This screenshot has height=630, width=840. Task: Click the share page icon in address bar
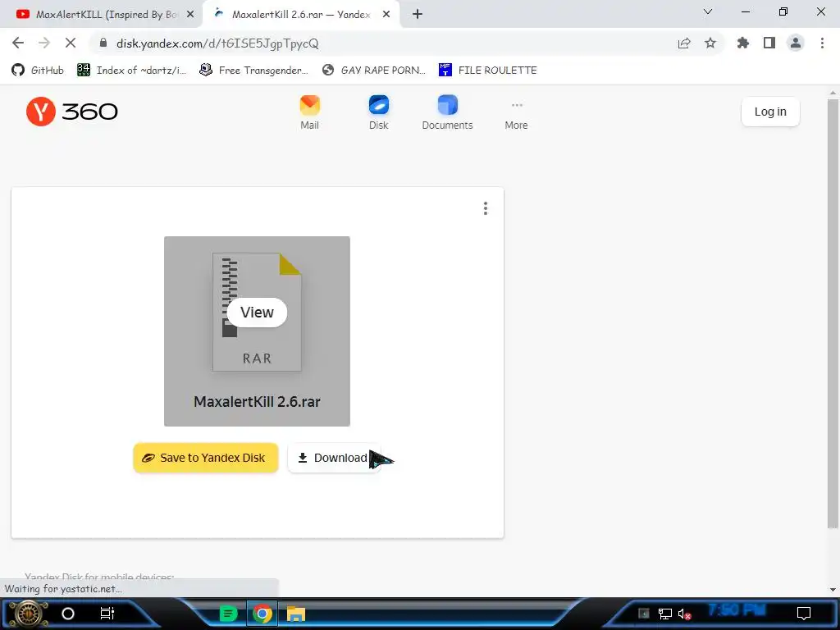[x=684, y=43]
